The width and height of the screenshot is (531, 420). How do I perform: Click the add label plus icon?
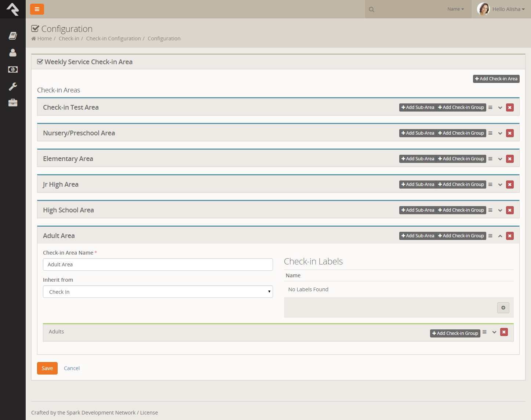pyautogui.click(x=503, y=308)
